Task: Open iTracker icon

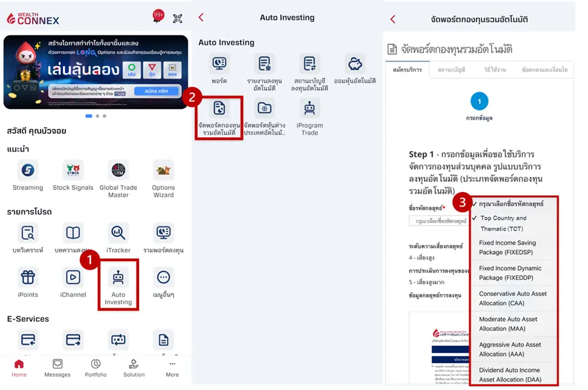Action: tap(118, 232)
